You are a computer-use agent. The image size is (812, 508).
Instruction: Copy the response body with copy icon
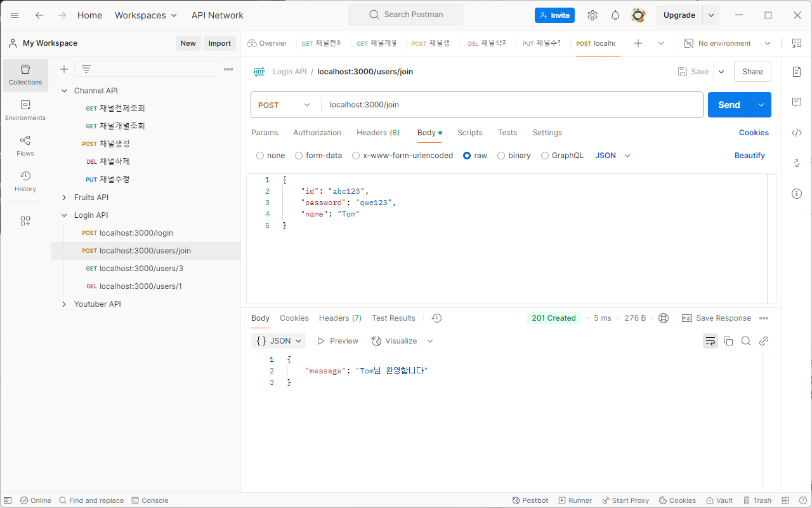728,341
